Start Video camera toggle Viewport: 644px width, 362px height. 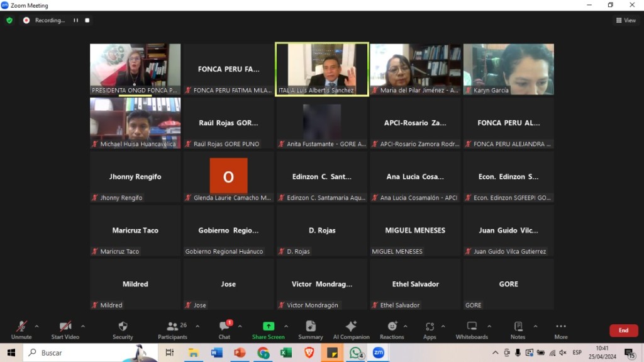pos(65,329)
